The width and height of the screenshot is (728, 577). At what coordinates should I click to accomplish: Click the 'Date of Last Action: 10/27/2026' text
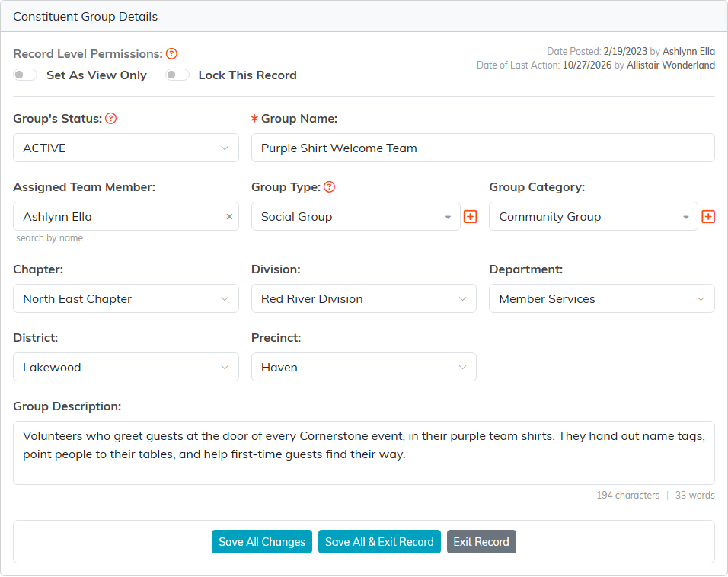click(544, 65)
